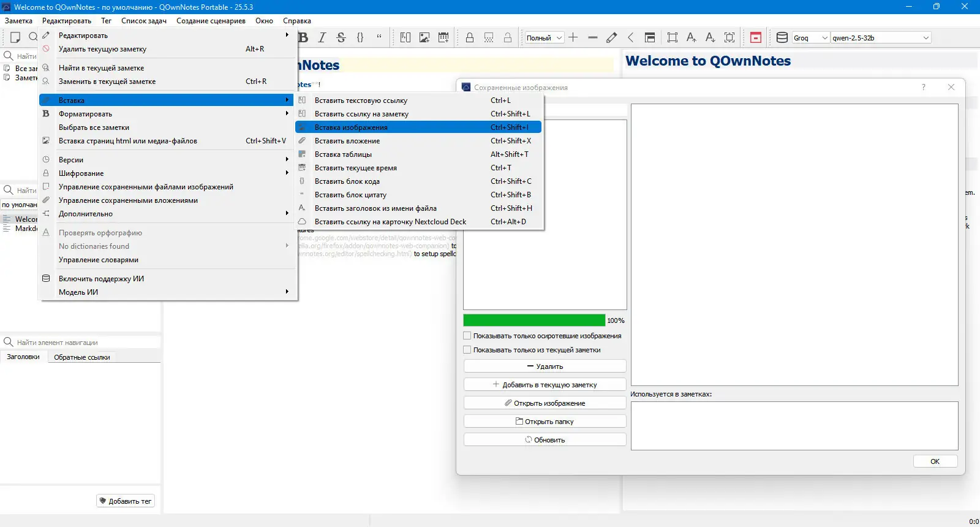
Task: Decrypt the note with the faded lock icon
Action: [508, 37]
